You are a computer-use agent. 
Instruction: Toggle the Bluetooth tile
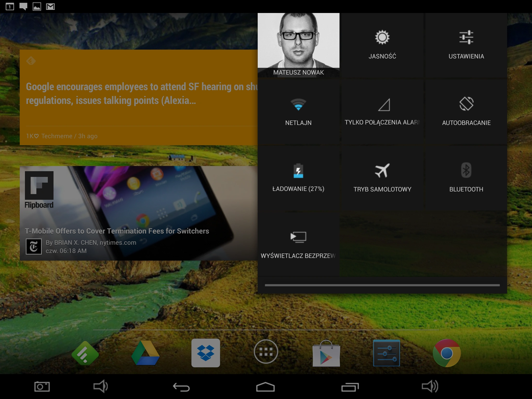466,178
